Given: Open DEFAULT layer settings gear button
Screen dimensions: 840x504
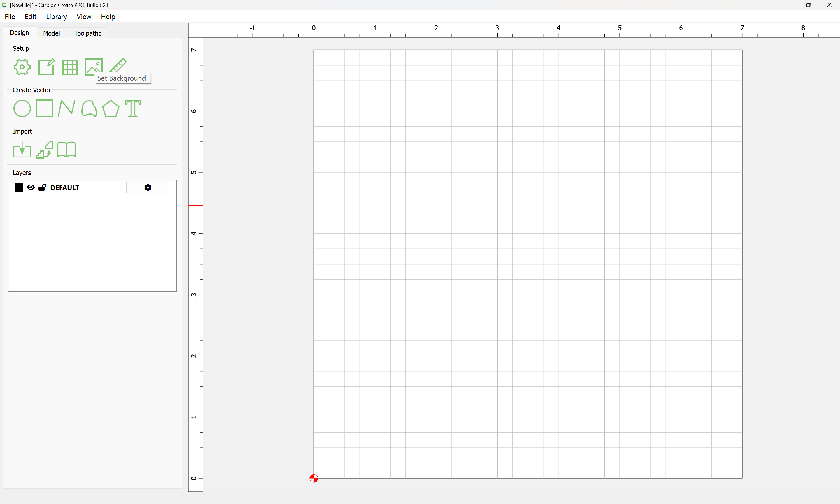Looking at the screenshot, I should [x=148, y=188].
